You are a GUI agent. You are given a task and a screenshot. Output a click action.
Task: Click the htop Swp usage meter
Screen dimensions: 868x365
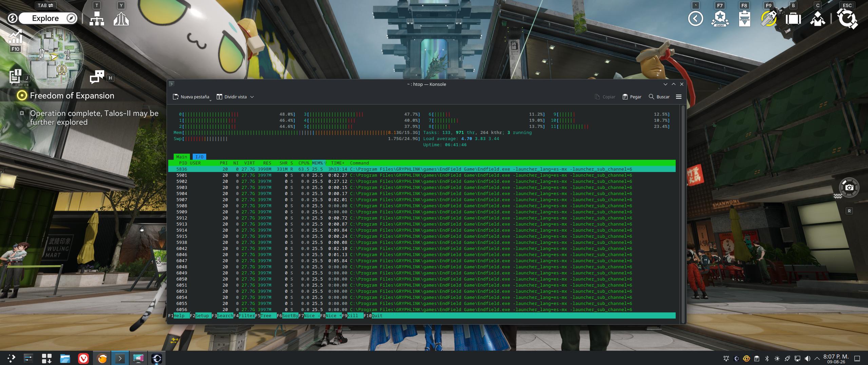coord(297,139)
